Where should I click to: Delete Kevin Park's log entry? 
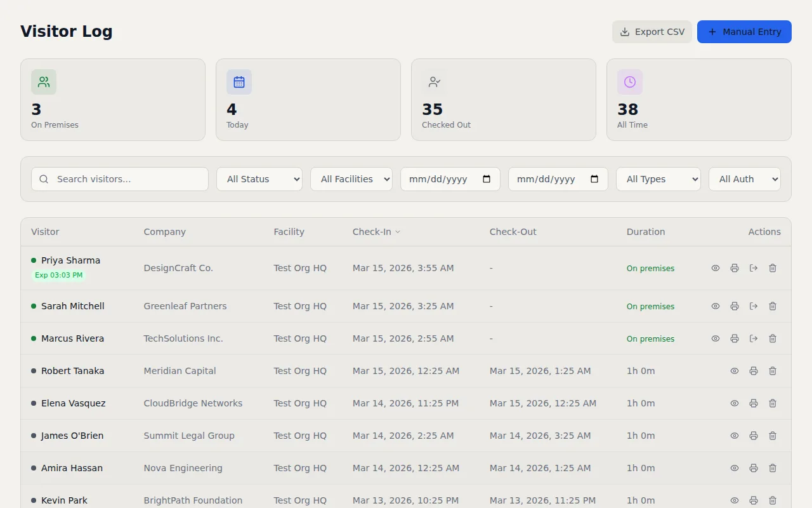(773, 500)
